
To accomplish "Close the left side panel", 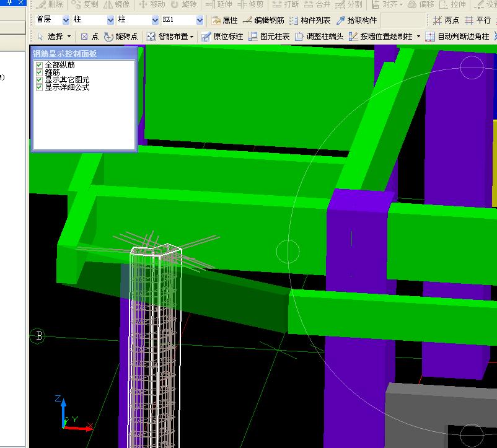I will point(20,2).
